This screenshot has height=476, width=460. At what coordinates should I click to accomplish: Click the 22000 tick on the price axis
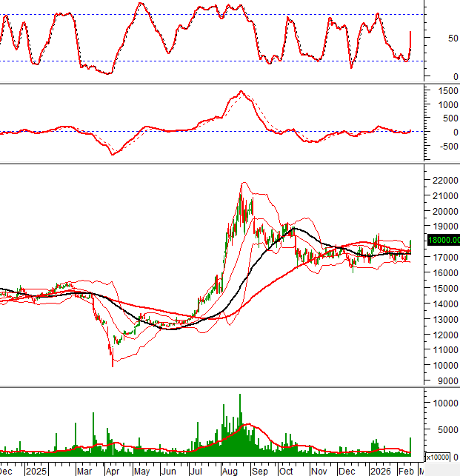point(443,180)
